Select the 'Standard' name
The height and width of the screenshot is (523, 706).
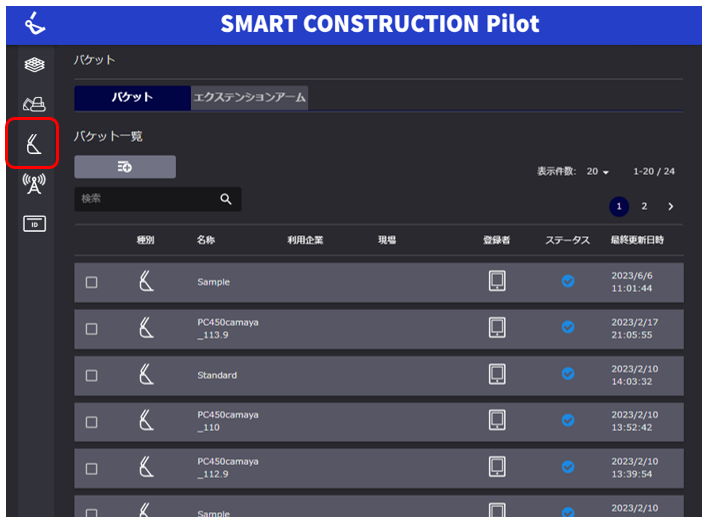217,375
